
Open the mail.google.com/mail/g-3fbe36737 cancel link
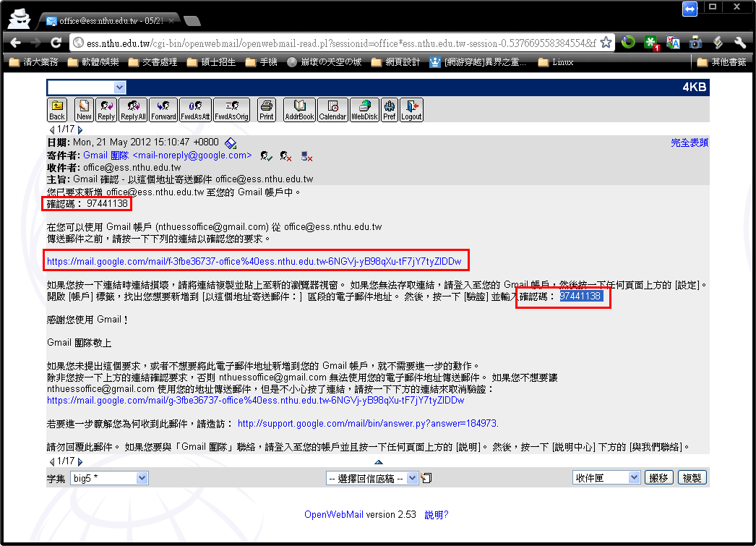pos(256,401)
